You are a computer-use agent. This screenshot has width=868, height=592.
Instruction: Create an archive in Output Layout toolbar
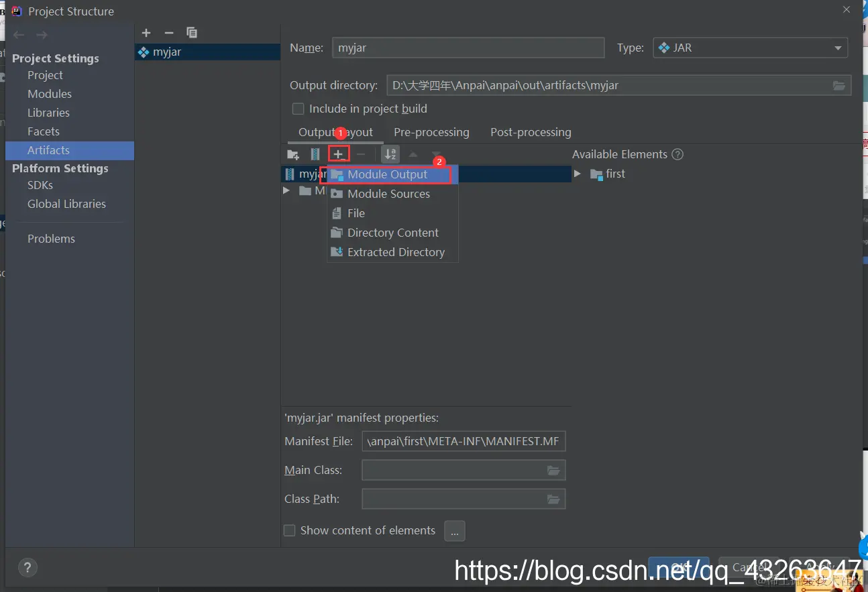click(x=315, y=155)
